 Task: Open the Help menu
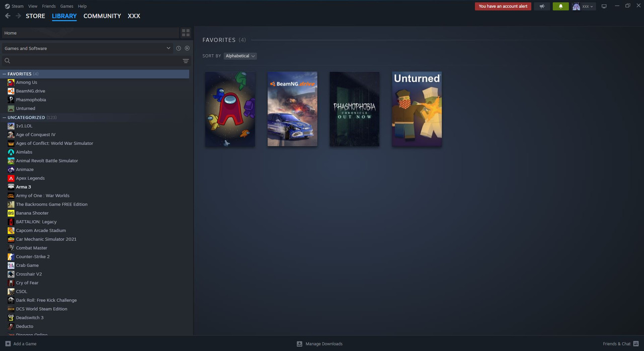83,6
